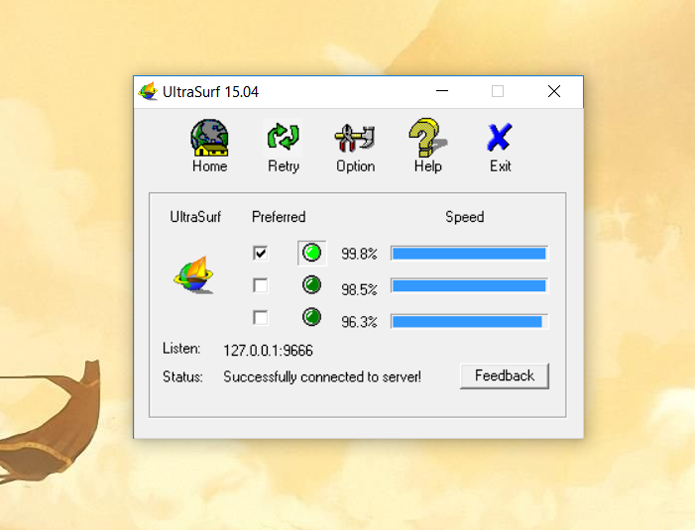Screen dimensions: 695x530
Task: Click the 96.3% speed bar
Action: (x=469, y=322)
